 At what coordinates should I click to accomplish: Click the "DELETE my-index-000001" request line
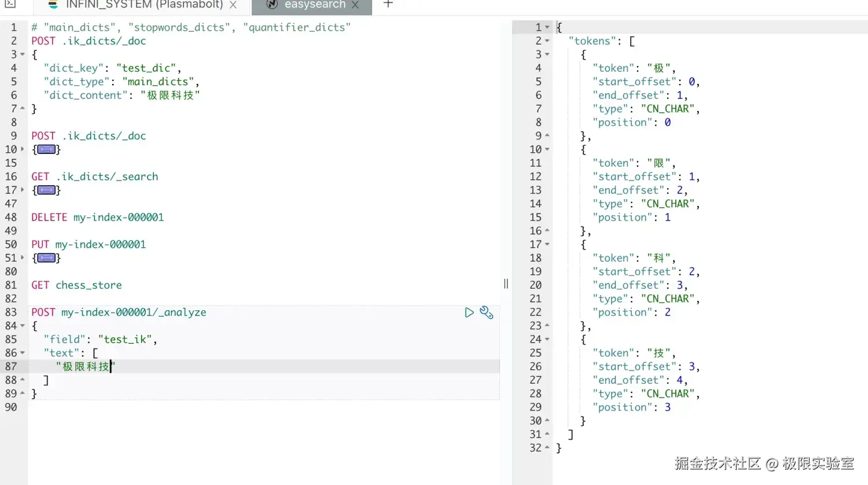point(98,218)
